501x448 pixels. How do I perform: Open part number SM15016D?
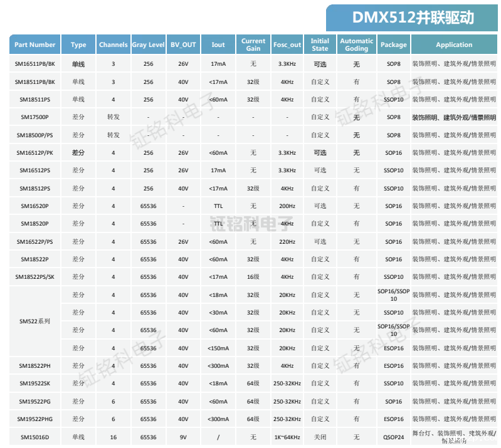[x=35, y=437]
